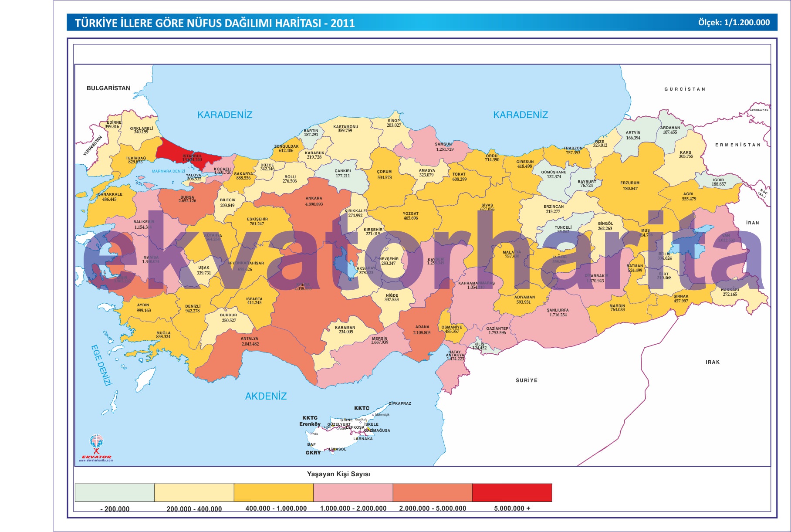Open the www.ekvatorharita.com link under the logo
The image size is (791, 532).
[96, 460]
